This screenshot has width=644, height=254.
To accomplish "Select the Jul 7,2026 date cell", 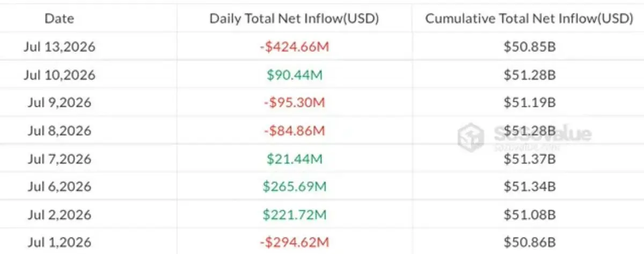I will 59,158.
